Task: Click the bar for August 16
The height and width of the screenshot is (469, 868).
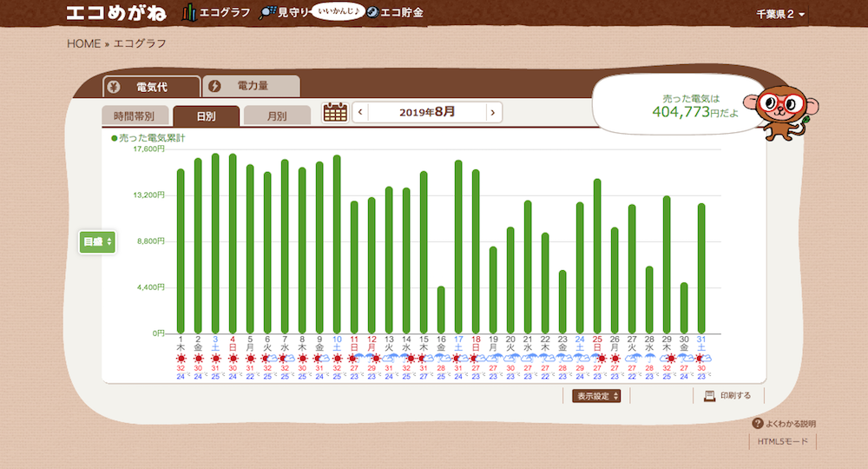Action: (441, 310)
